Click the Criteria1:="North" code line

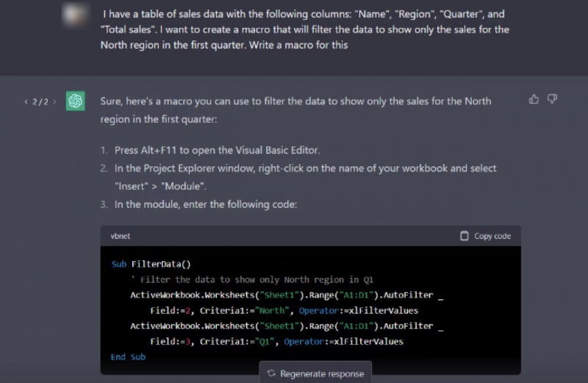pos(284,311)
